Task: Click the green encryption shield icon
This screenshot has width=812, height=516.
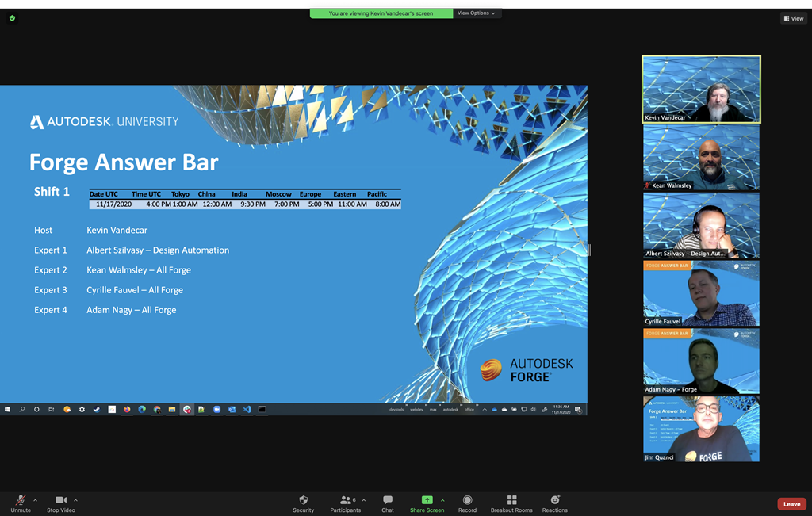Action: 12,18
